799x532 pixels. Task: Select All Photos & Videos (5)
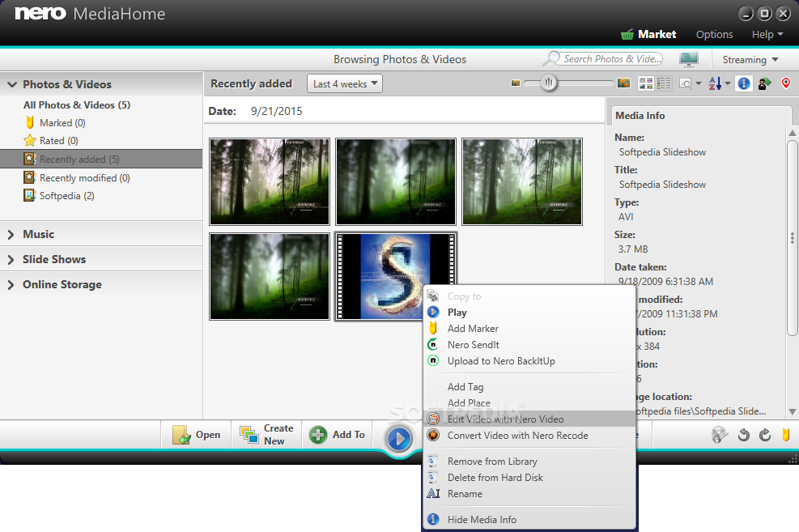[77, 105]
